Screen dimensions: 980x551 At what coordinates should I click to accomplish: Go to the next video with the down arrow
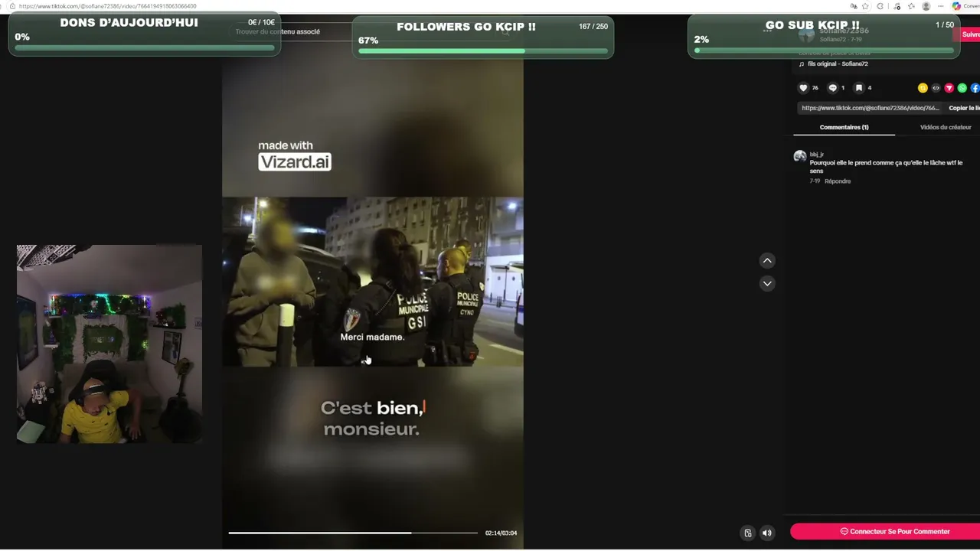(x=767, y=283)
